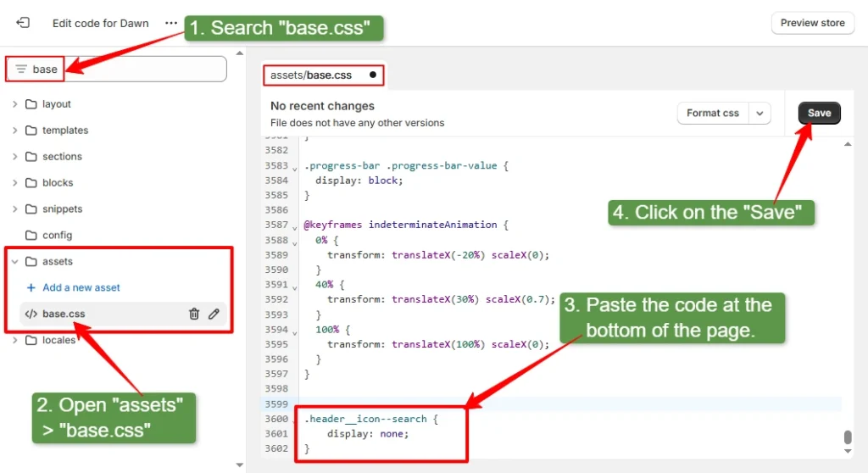Viewport: 868px width, 473px height.
Task: Click the assets folder icon
Action: pos(31,261)
